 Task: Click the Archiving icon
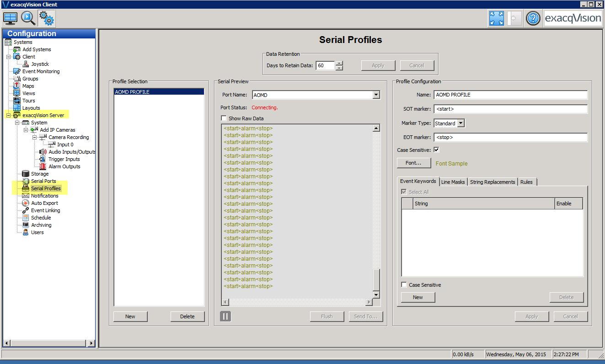click(26, 225)
